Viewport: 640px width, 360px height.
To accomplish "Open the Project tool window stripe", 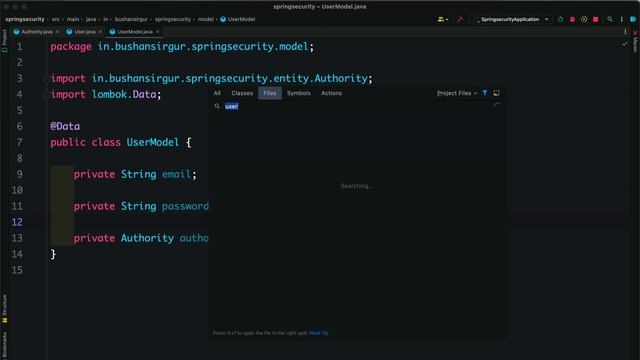I will coord(4,41).
